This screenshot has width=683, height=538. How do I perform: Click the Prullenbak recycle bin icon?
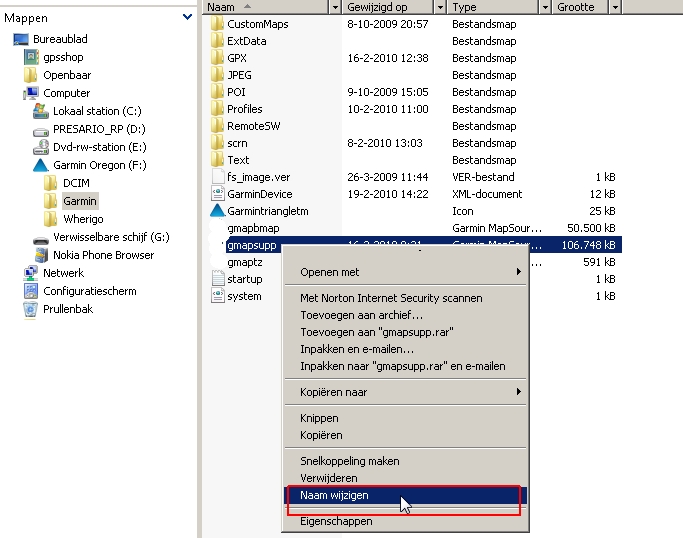(30, 309)
